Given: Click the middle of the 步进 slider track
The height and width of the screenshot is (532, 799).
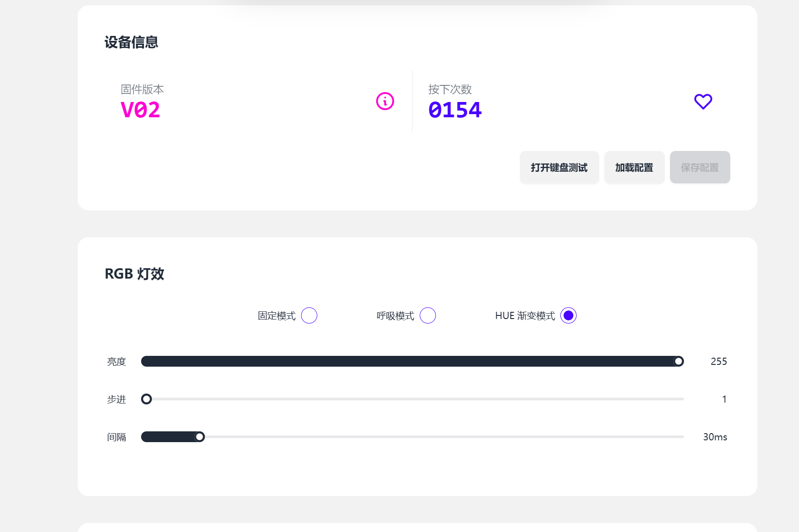Looking at the screenshot, I should click(413, 399).
